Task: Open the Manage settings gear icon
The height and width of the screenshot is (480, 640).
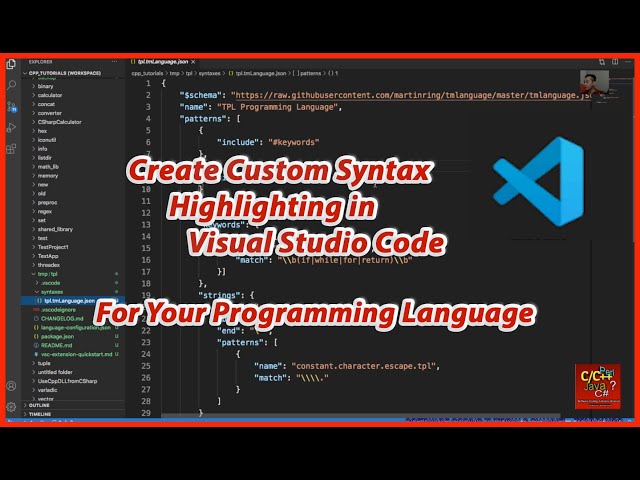Action: [x=11, y=407]
